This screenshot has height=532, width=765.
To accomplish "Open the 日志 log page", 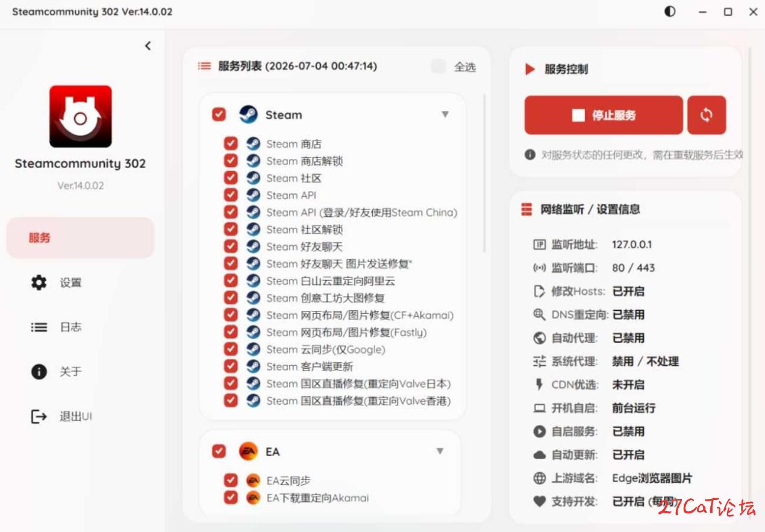I will pos(80,327).
